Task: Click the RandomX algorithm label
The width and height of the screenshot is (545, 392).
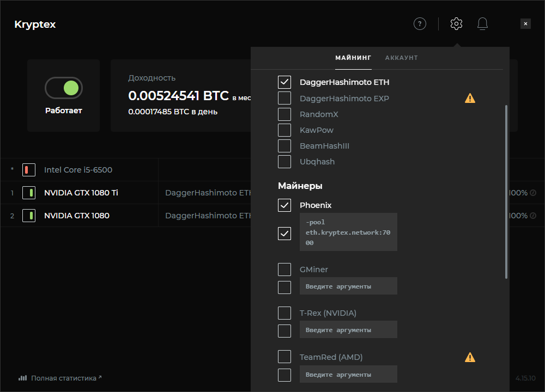Action: point(319,114)
